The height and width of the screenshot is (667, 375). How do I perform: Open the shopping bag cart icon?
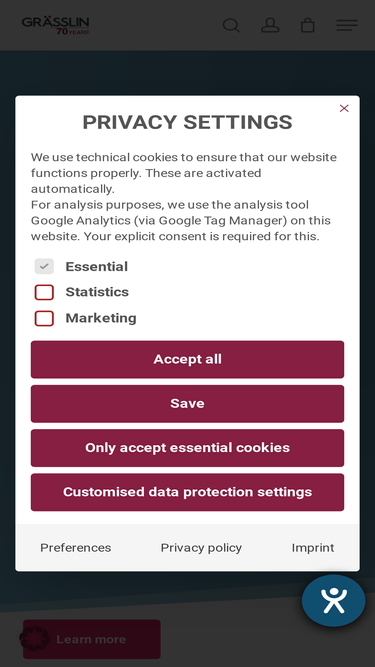coord(307,26)
